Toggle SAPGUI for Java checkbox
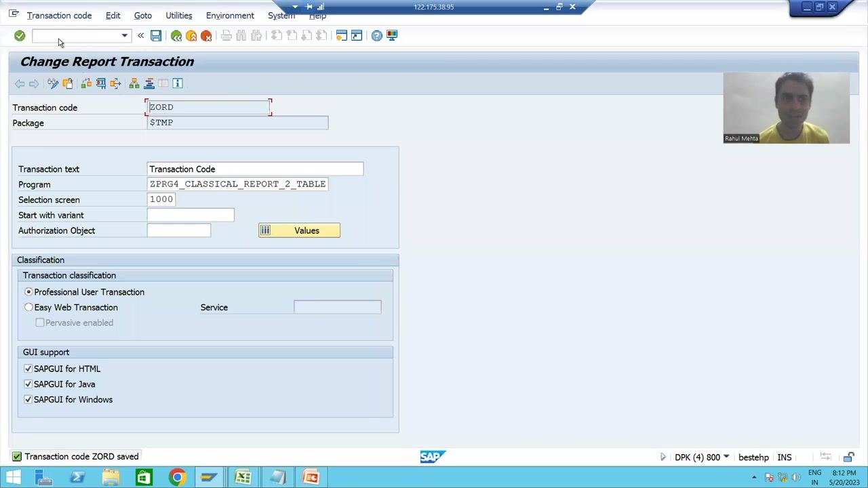 click(x=28, y=384)
